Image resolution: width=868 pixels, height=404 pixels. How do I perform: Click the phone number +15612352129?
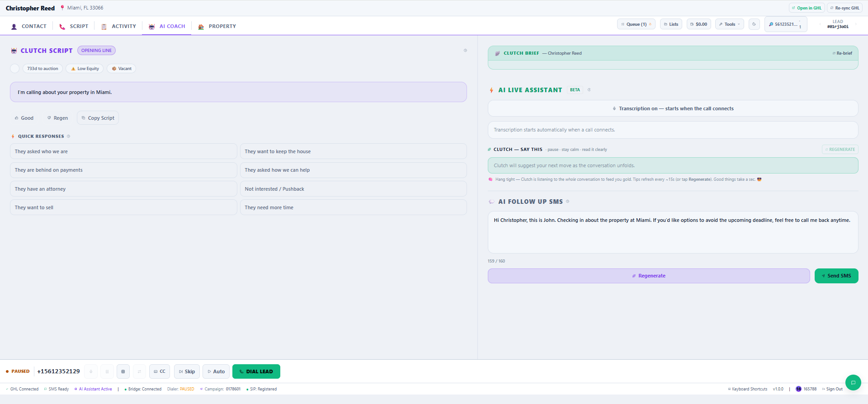coord(58,371)
